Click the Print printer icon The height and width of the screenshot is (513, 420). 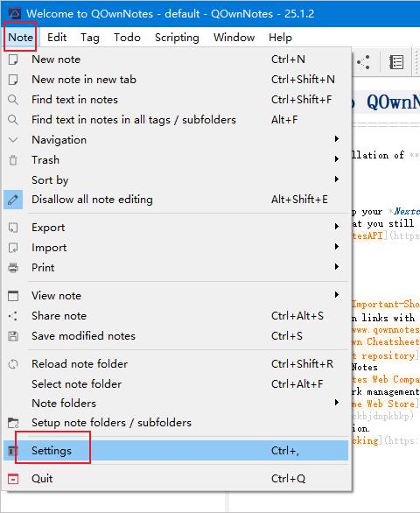[13, 268]
